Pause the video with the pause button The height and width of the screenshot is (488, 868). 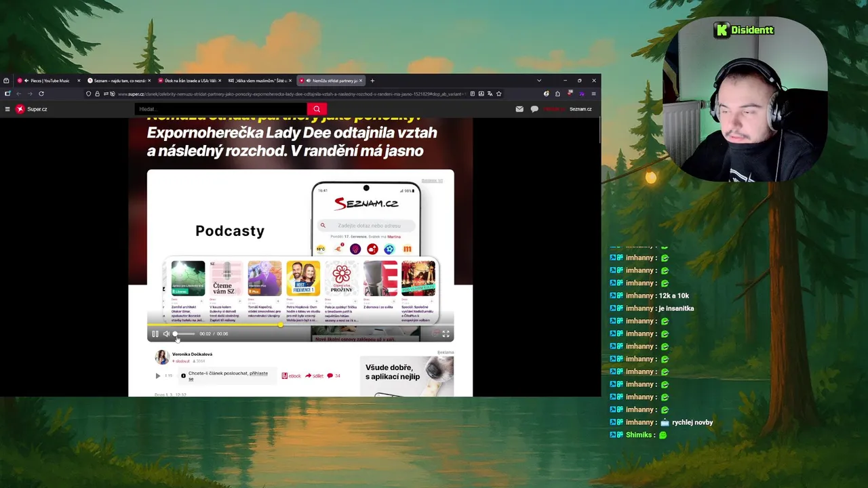click(155, 333)
